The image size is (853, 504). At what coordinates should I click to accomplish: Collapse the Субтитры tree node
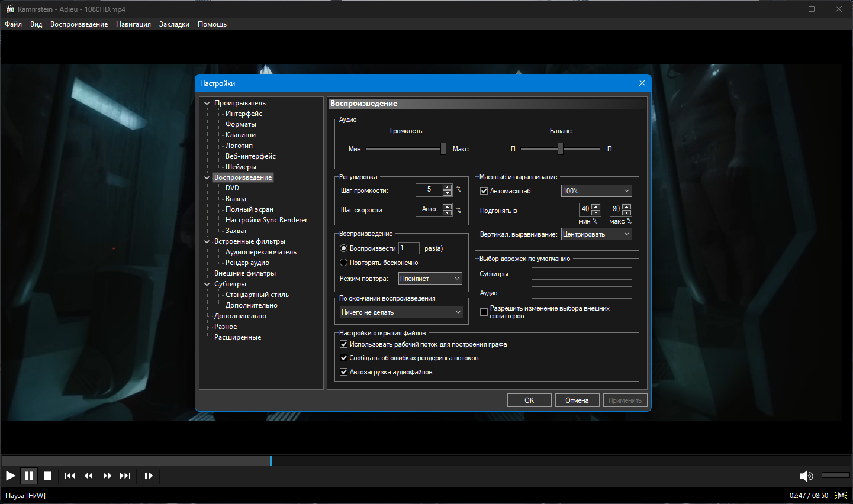coord(207,285)
